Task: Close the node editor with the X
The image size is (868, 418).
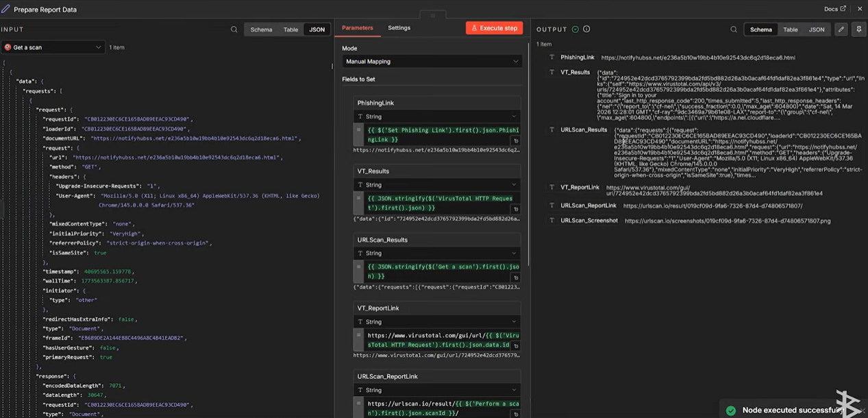Action: (x=859, y=9)
